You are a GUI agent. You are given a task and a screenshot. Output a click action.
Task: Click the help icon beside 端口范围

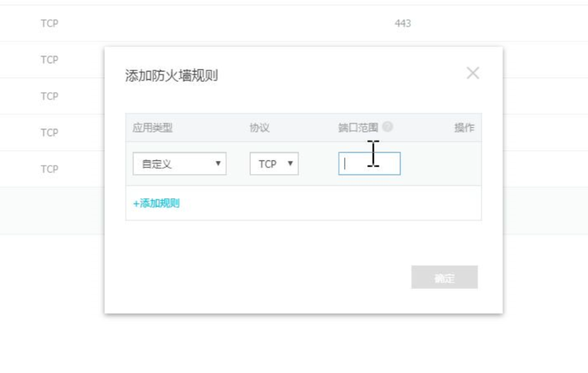point(388,127)
